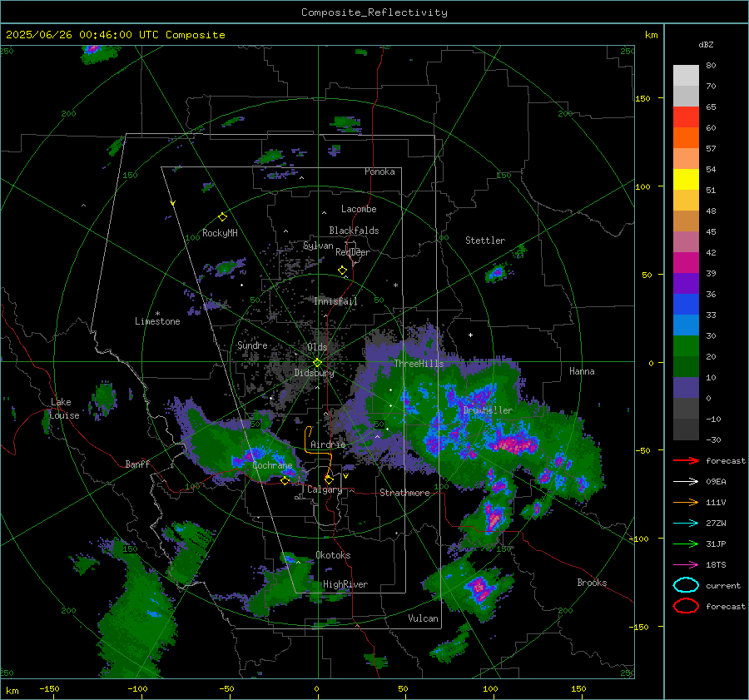Image resolution: width=749 pixels, height=700 pixels.
Task: Click the 'current' legend label
Action: click(x=722, y=585)
